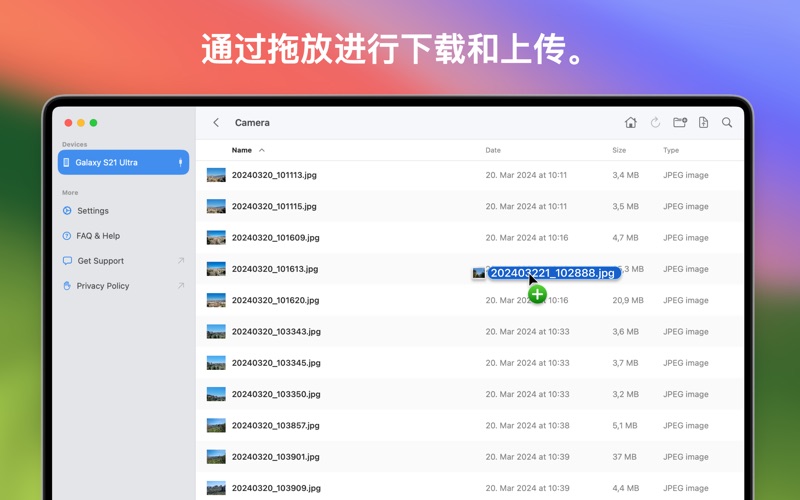This screenshot has height=500, width=800.
Task: Click the Privacy Policy hand icon
Action: (67, 286)
